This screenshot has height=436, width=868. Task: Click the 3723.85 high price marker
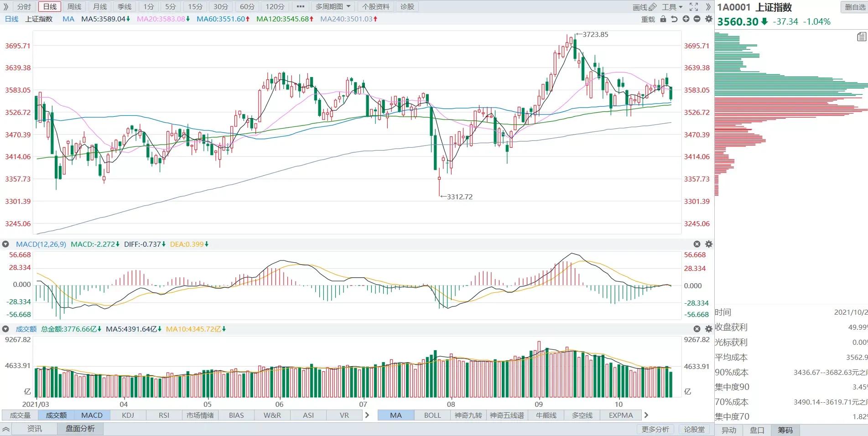click(x=592, y=35)
